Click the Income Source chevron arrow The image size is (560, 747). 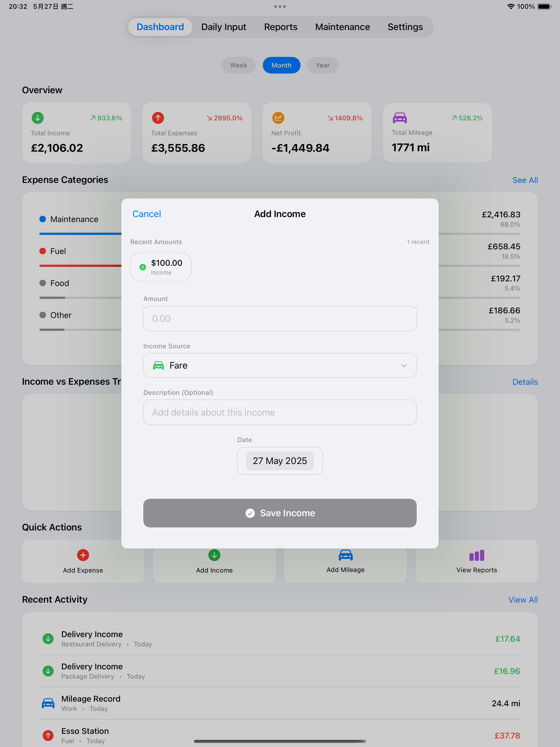[404, 365]
